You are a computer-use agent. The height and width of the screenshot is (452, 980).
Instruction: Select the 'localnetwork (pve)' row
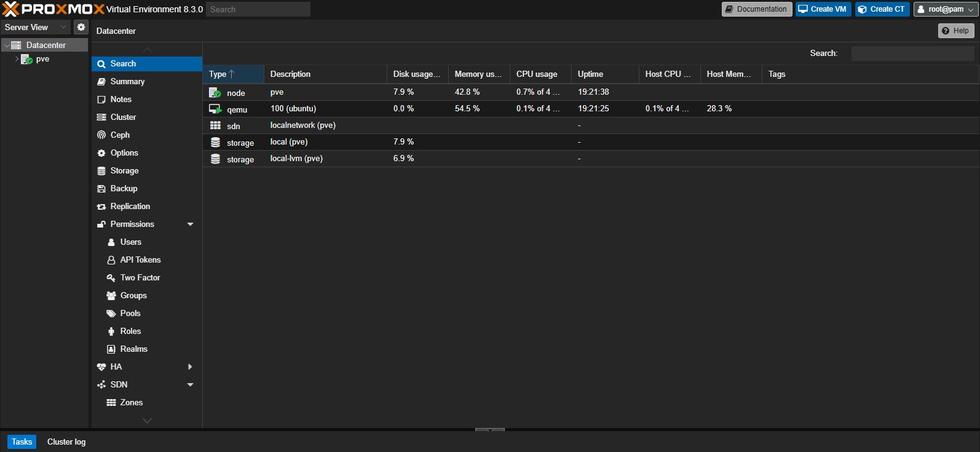click(591, 125)
